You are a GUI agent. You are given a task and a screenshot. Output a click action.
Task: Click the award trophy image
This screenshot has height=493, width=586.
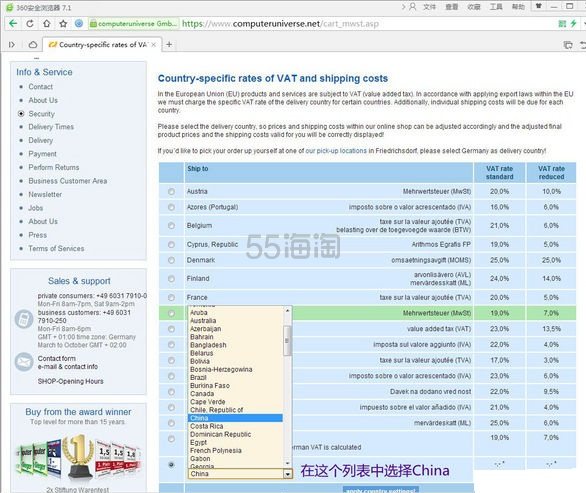[x=78, y=456]
